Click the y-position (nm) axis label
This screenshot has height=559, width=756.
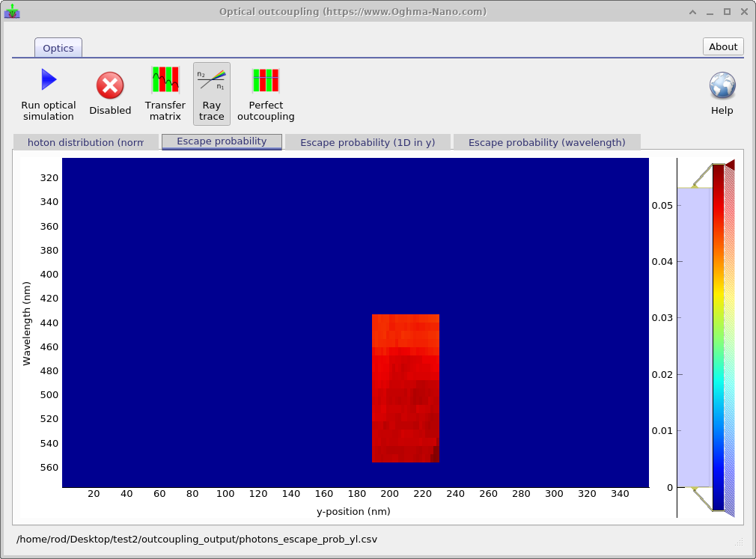pos(353,511)
